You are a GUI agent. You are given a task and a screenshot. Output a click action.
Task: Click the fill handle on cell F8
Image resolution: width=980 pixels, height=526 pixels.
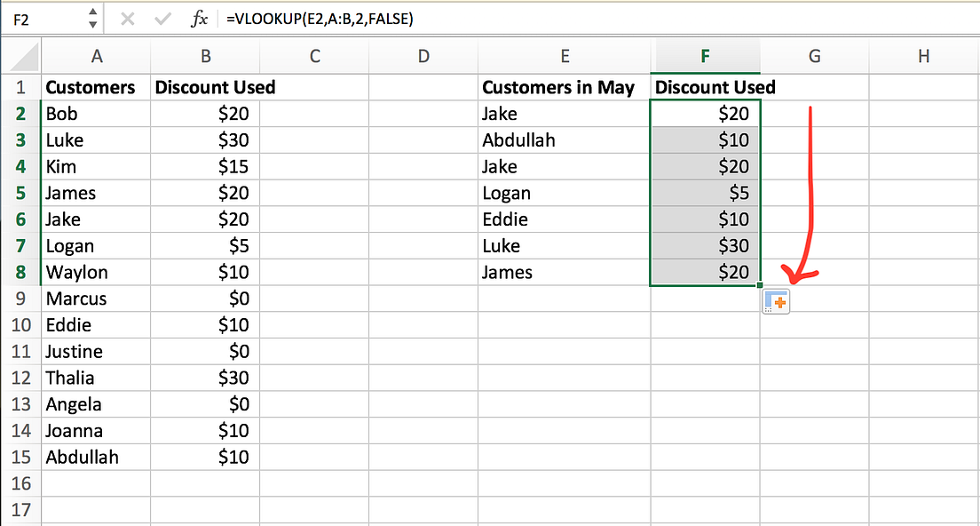(x=759, y=284)
